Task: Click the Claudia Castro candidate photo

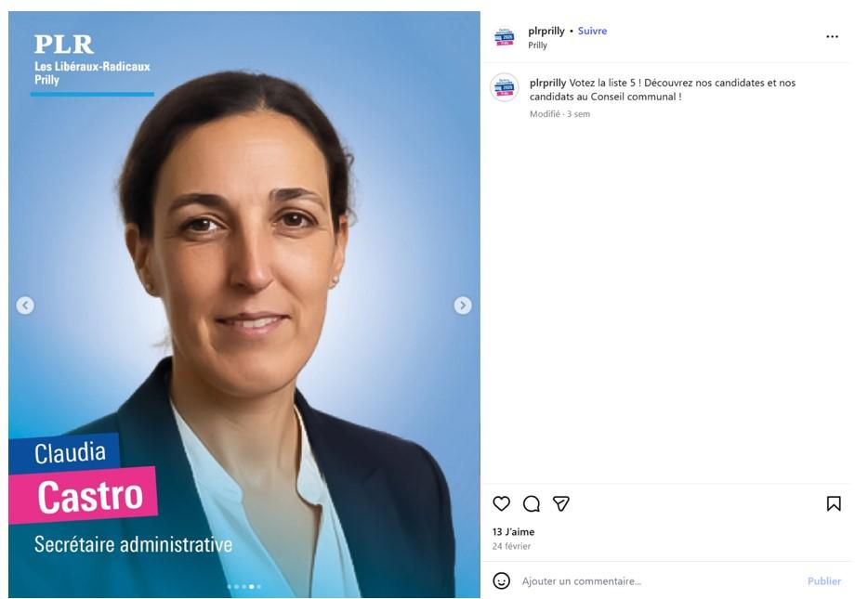Action: click(244, 305)
